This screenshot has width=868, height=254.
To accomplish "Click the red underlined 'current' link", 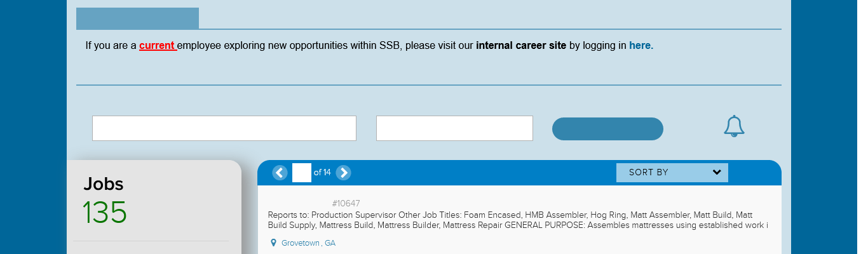I will (157, 46).
